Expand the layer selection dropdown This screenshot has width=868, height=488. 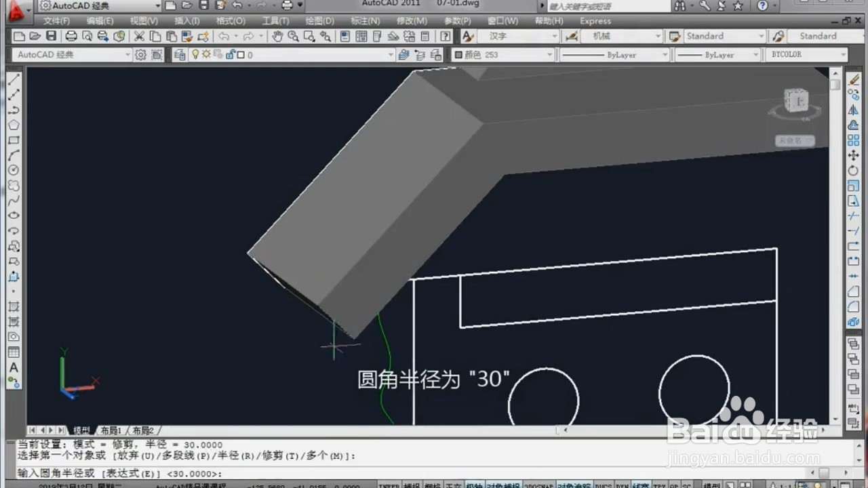coord(390,54)
